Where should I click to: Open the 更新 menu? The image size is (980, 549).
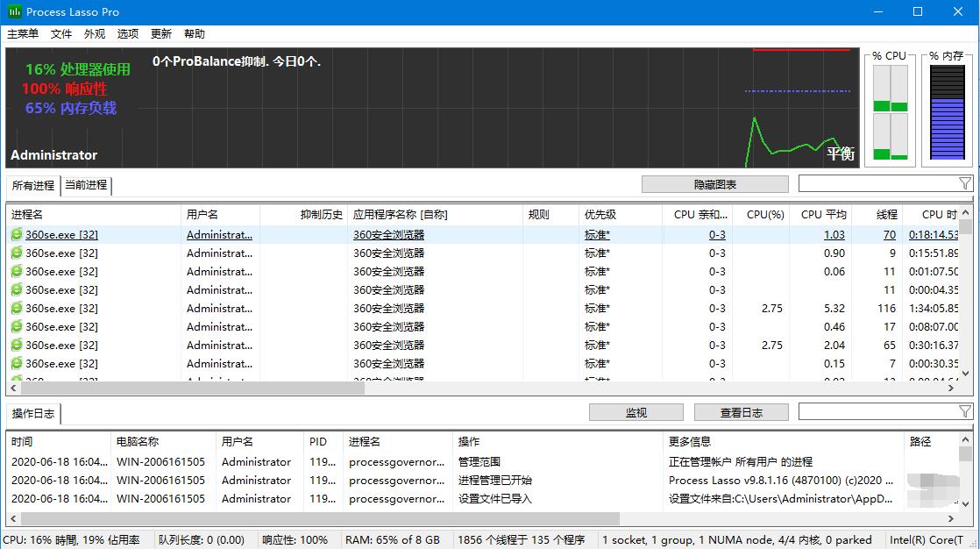(x=160, y=34)
